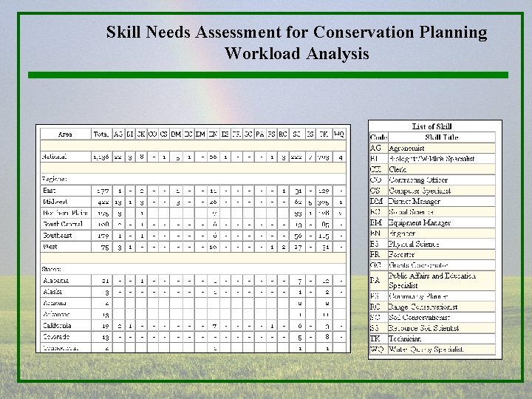Select the 'PA' column header in the workload table
This screenshot has height=399, width=532.
click(x=260, y=134)
